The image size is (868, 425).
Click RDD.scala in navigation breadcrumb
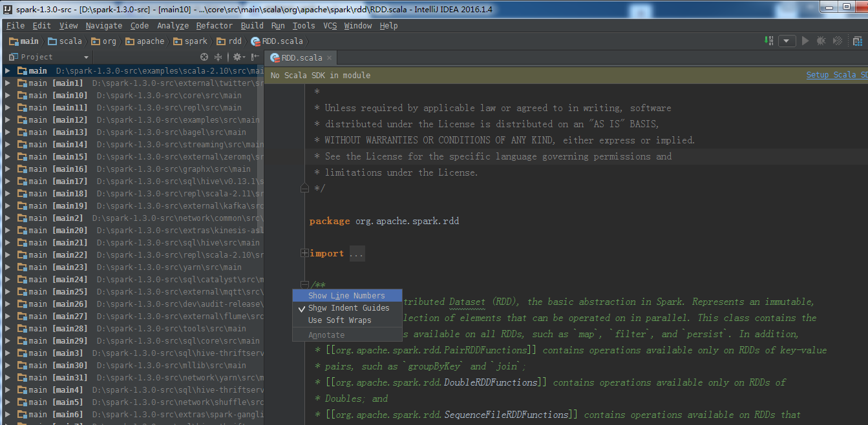tap(277, 41)
